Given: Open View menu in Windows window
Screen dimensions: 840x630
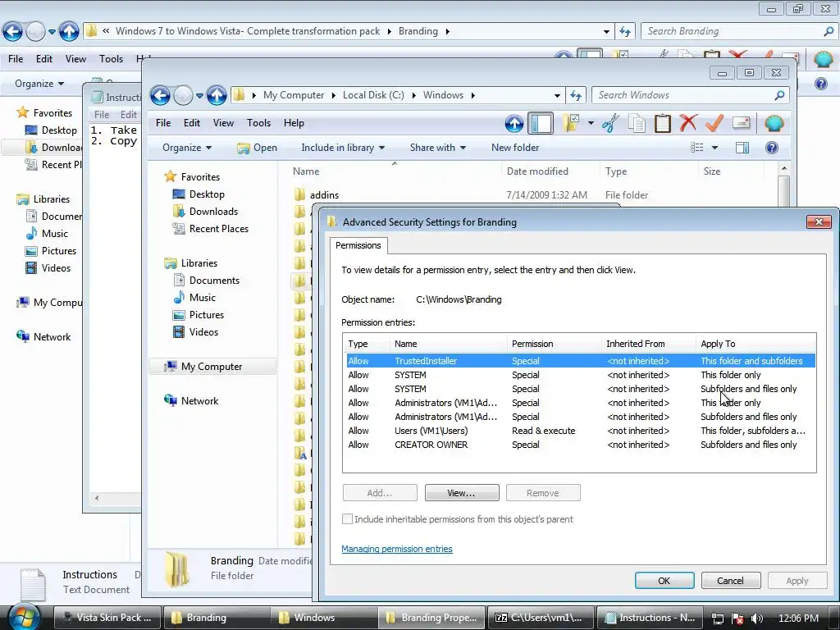Looking at the screenshot, I should (223, 123).
